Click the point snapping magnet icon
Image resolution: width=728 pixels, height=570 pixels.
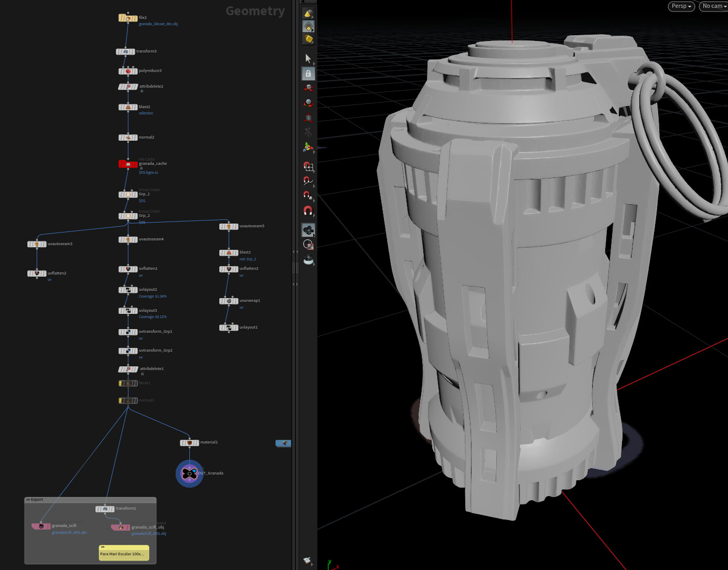308,196
